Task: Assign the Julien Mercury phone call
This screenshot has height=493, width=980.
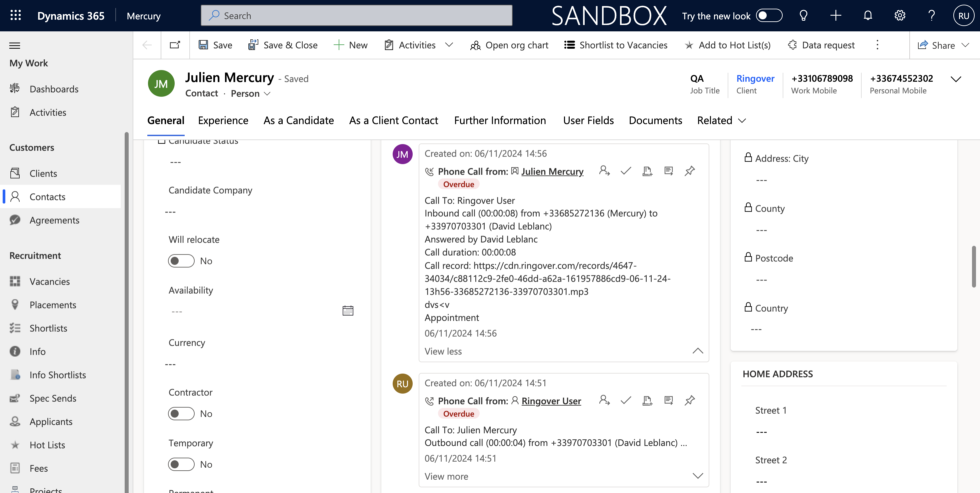Action: [x=604, y=171]
